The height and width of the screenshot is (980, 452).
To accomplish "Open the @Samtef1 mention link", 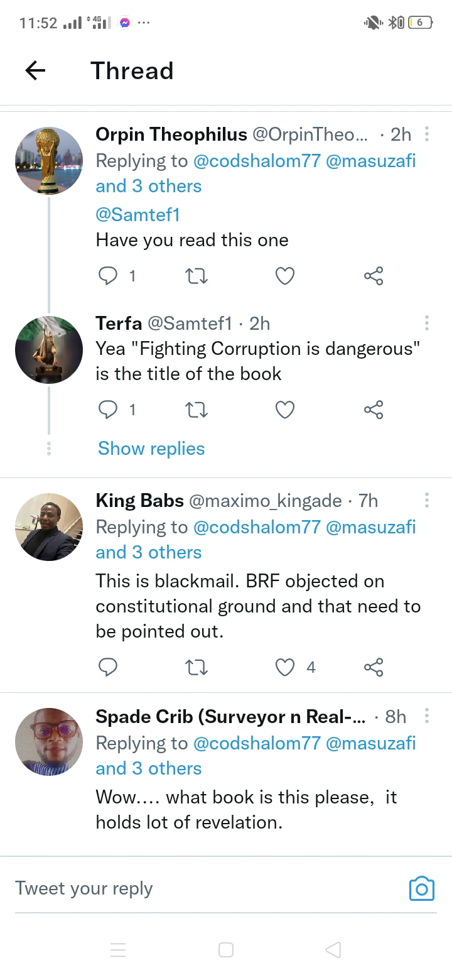I will tap(138, 215).
